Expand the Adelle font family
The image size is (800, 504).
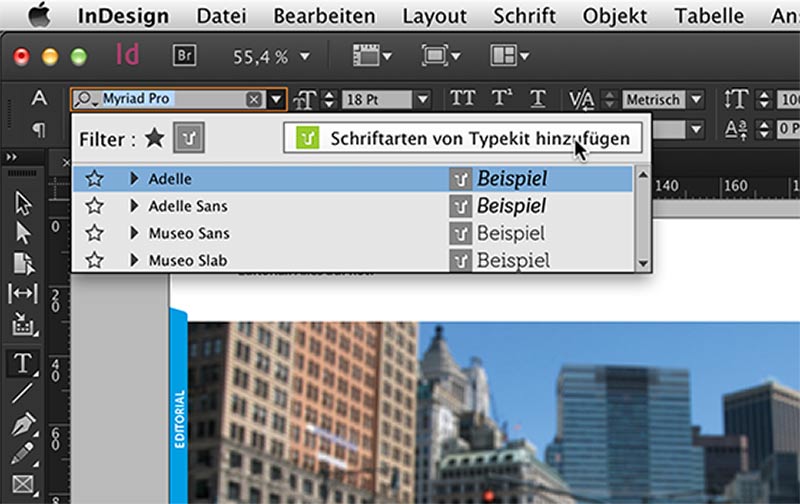(x=134, y=179)
